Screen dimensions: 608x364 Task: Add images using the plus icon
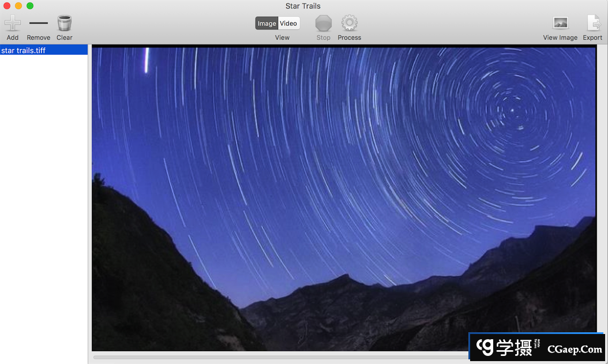(x=12, y=23)
